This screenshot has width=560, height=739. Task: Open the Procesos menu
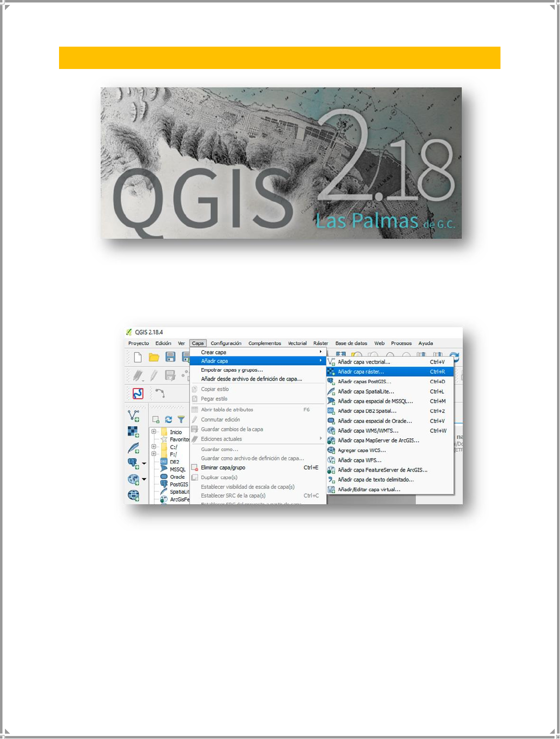(401, 343)
